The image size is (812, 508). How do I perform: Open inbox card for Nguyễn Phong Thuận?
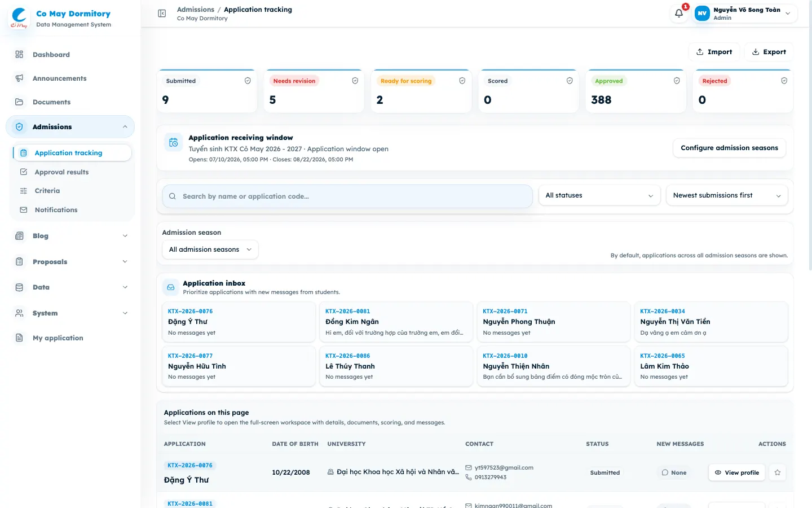pyautogui.click(x=553, y=322)
